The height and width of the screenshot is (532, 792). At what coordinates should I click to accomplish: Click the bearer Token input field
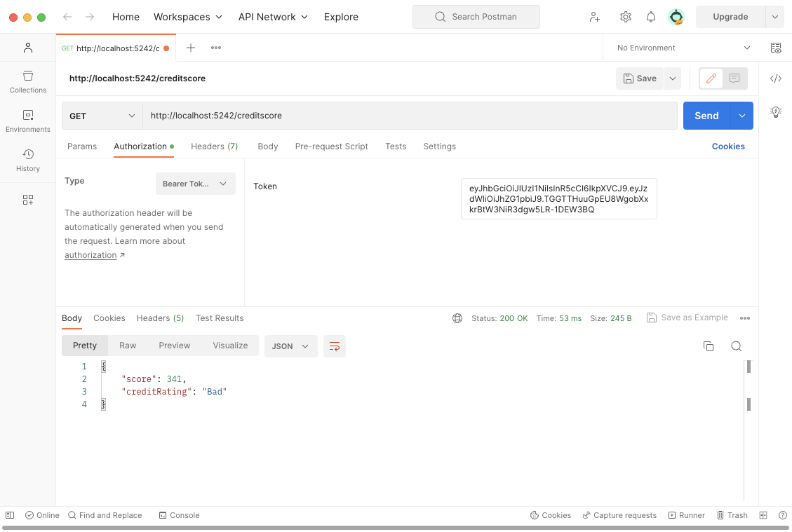[558, 198]
